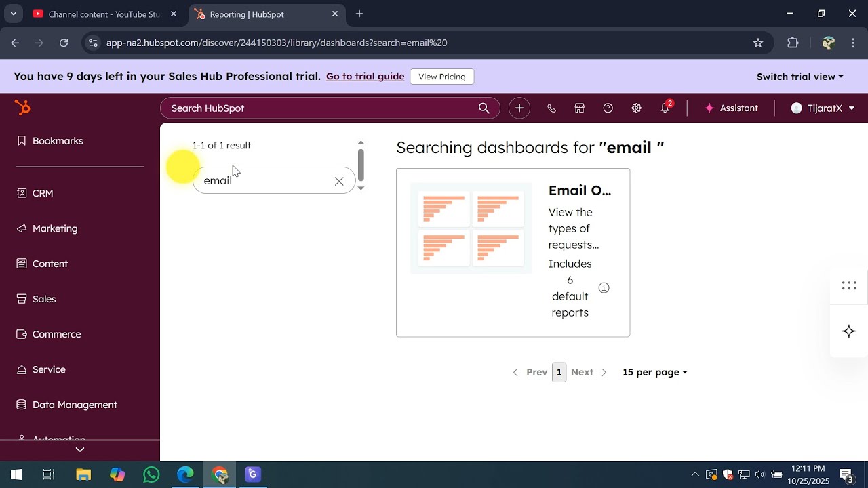Click the View Pricing button

point(442,77)
